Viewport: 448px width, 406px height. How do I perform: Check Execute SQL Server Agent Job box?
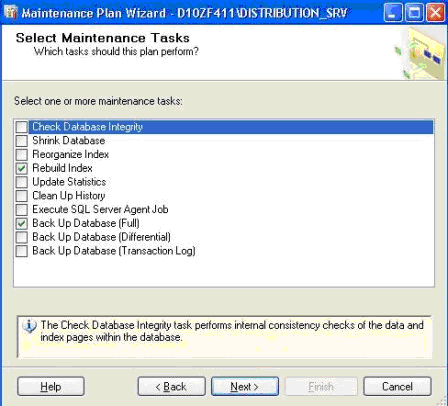(22, 210)
